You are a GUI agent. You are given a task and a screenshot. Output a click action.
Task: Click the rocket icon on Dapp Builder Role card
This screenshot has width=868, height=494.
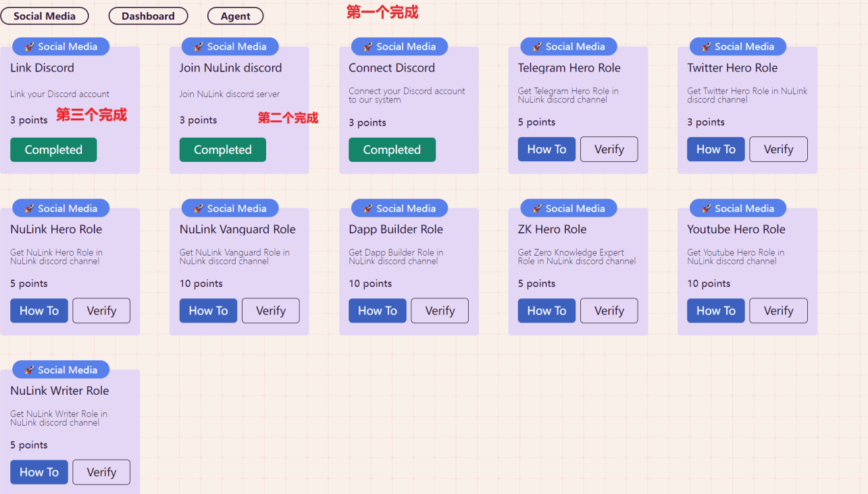(x=367, y=209)
